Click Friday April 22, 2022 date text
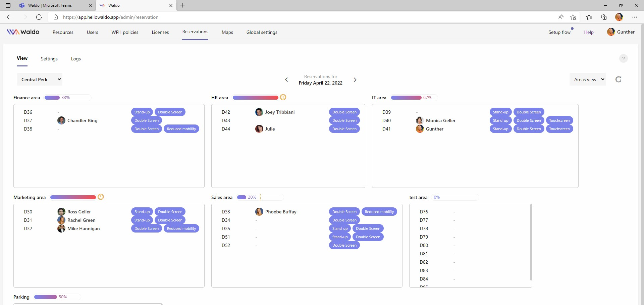644x305 pixels. [321, 83]
